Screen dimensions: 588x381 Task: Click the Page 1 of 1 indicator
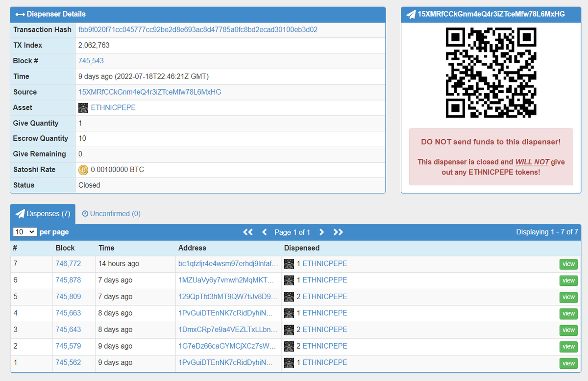click(293, 232)
